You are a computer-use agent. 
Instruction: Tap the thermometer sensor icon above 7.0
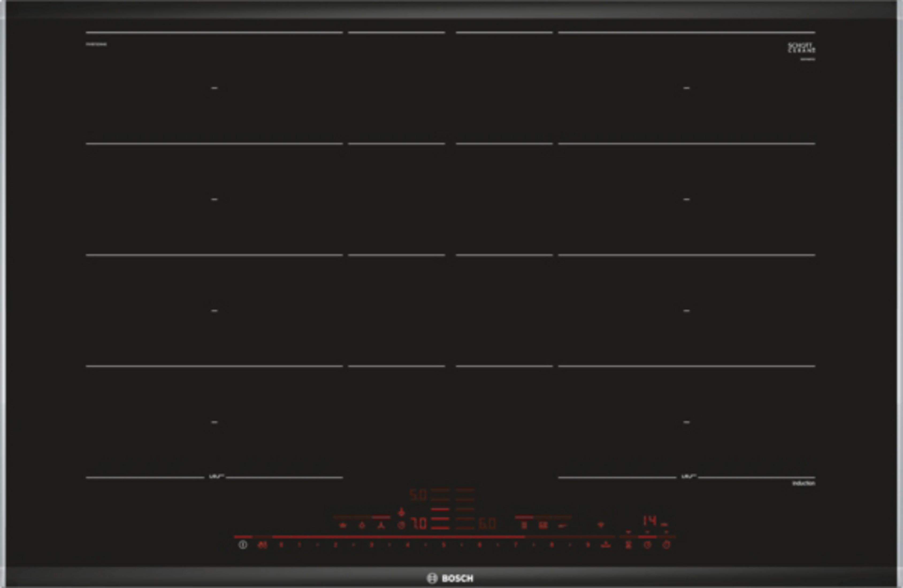(x=401, y=512)
